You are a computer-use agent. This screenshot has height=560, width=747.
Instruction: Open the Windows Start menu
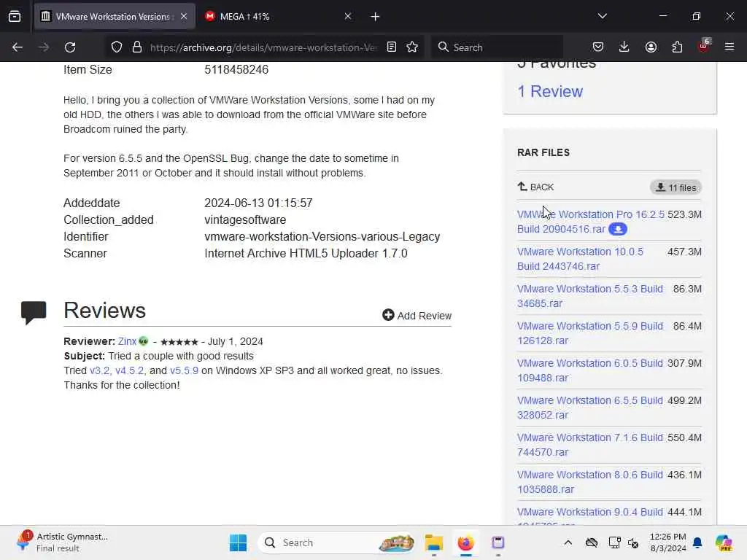point(238,542)
